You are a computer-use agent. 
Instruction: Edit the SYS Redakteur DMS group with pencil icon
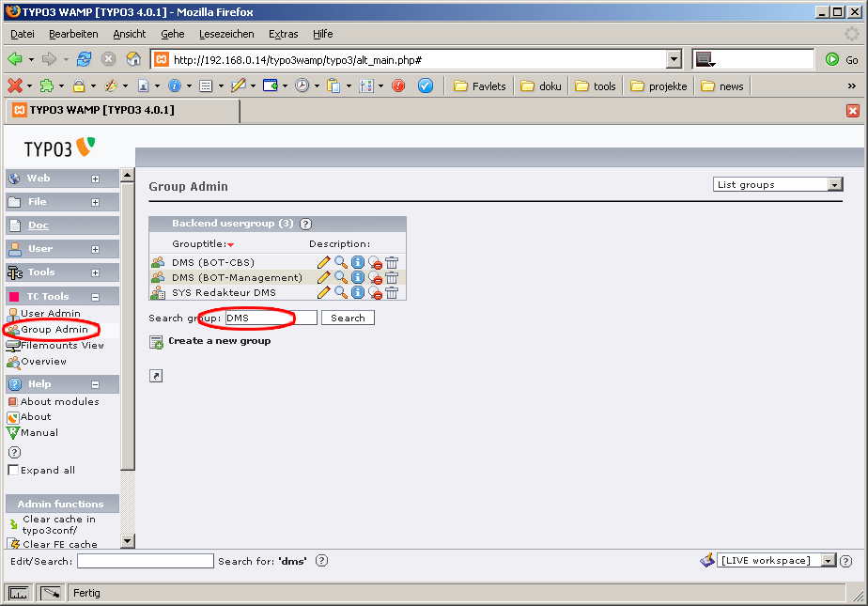pyautogui.click(x=324, y=292)
